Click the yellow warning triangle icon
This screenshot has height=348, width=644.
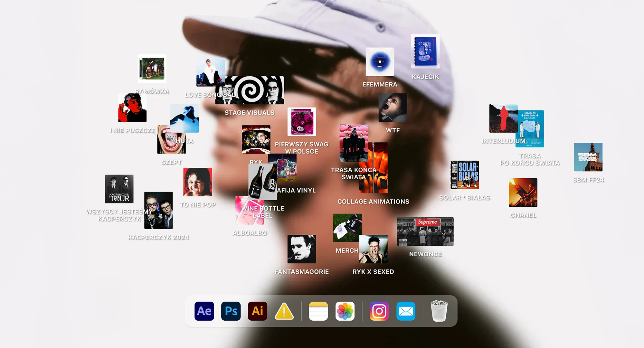284,312
